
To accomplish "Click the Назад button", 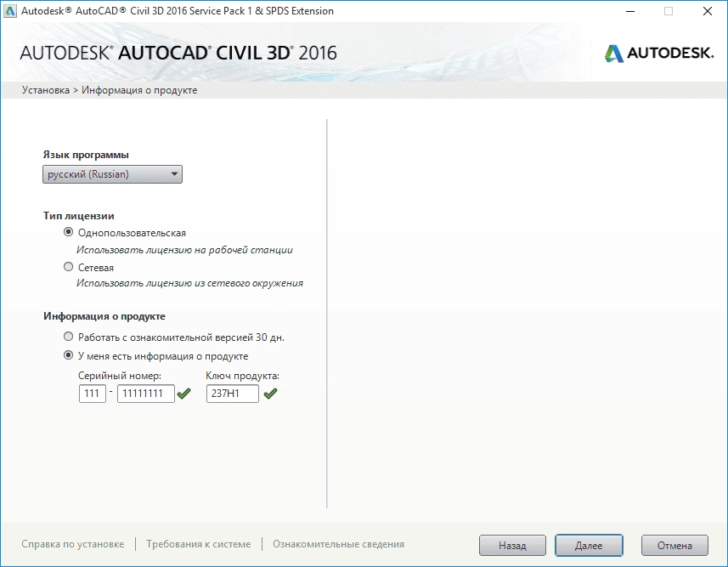I will click(512, 545).
